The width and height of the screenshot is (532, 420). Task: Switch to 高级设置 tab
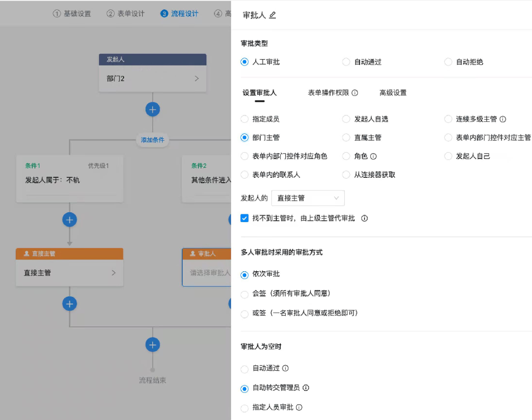[x=393, y=93]
